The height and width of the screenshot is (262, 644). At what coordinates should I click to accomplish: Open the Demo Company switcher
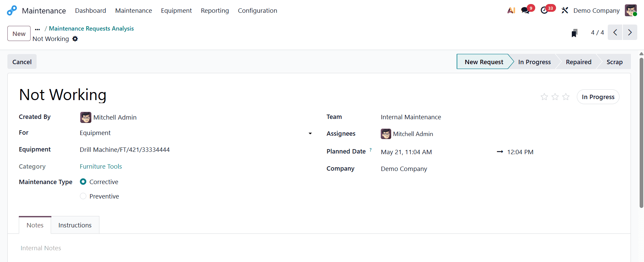596,10
